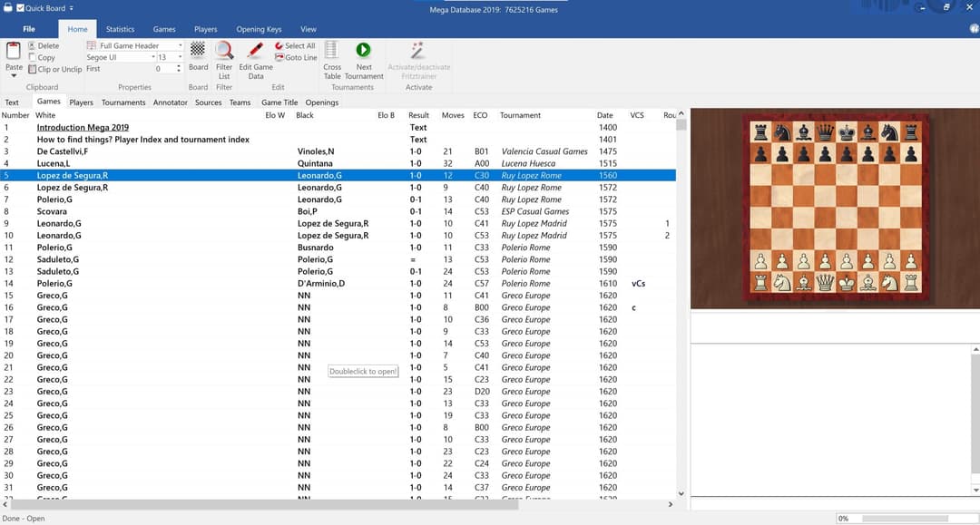The height and width of the screenshot is (525, 980).
Task: Click the game list vertical scrollbar thumb
Action: 681,124
